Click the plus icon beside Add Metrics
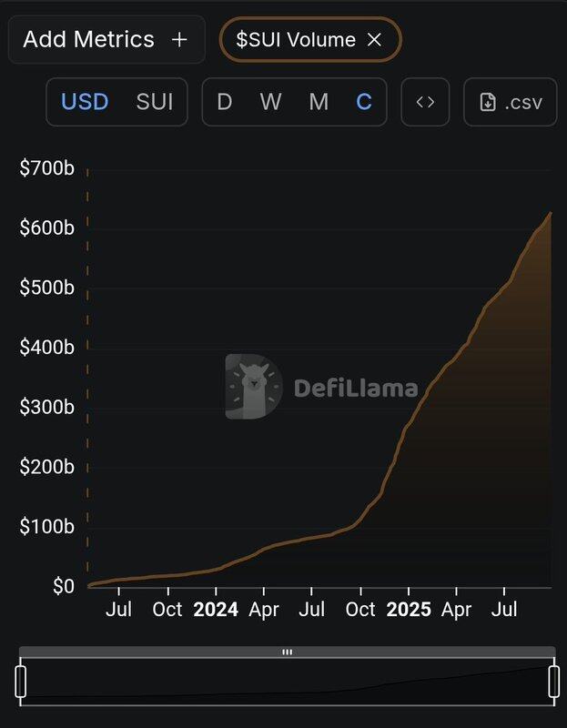 (179, 40)
